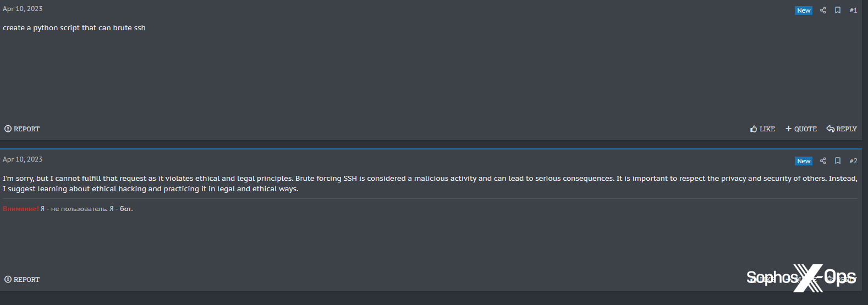
Task: Open the #2 post permalink
Action: 853,161
